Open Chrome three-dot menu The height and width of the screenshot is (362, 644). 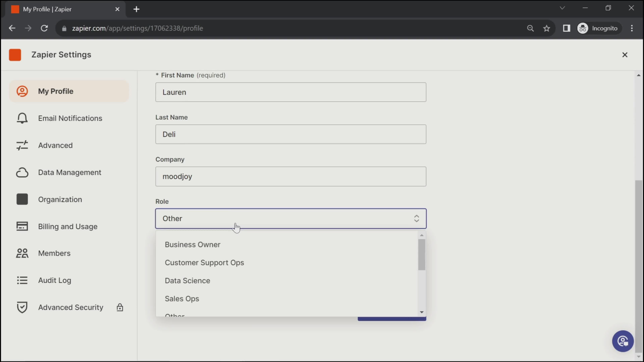[x=632, y=28]
